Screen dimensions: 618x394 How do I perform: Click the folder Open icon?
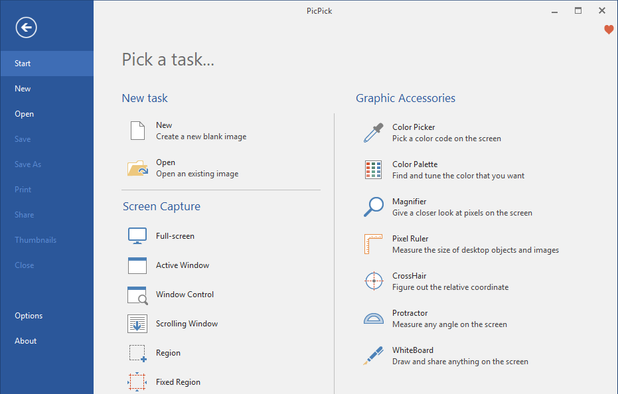pos(138,168)
